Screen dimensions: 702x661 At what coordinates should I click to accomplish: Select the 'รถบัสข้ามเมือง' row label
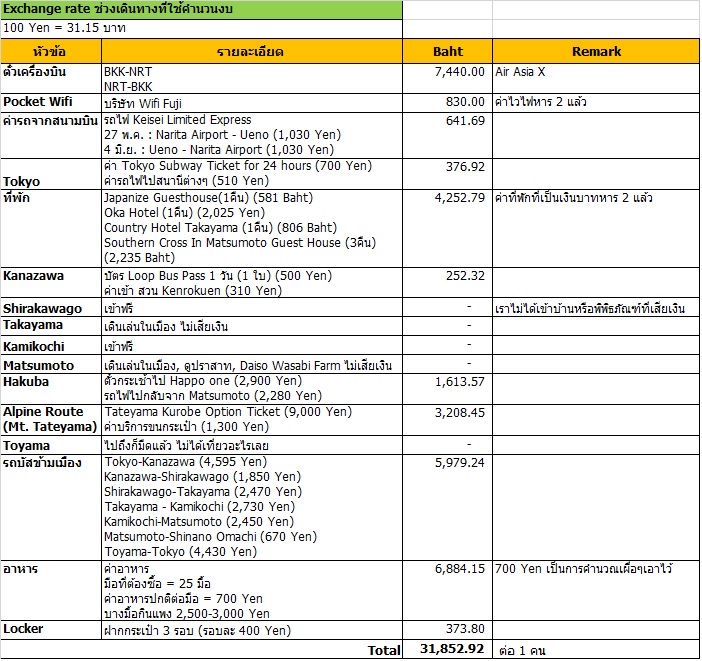point(51,507)
